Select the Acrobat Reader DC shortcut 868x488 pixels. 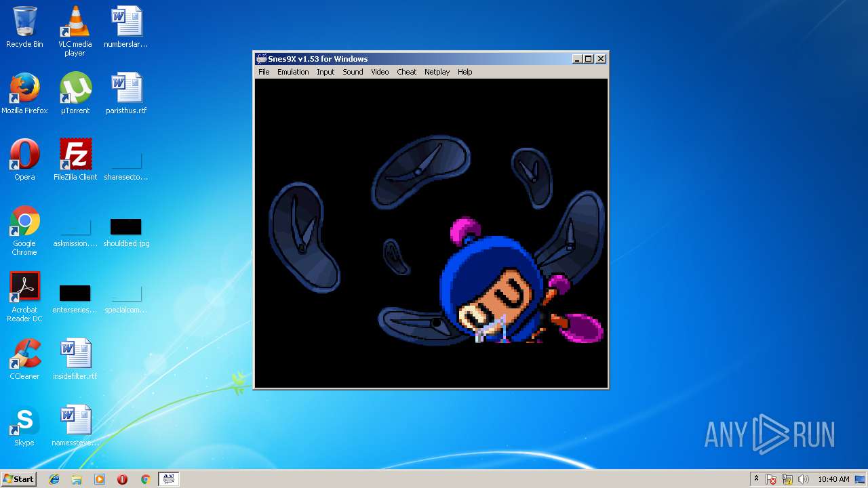coord(24,297)
